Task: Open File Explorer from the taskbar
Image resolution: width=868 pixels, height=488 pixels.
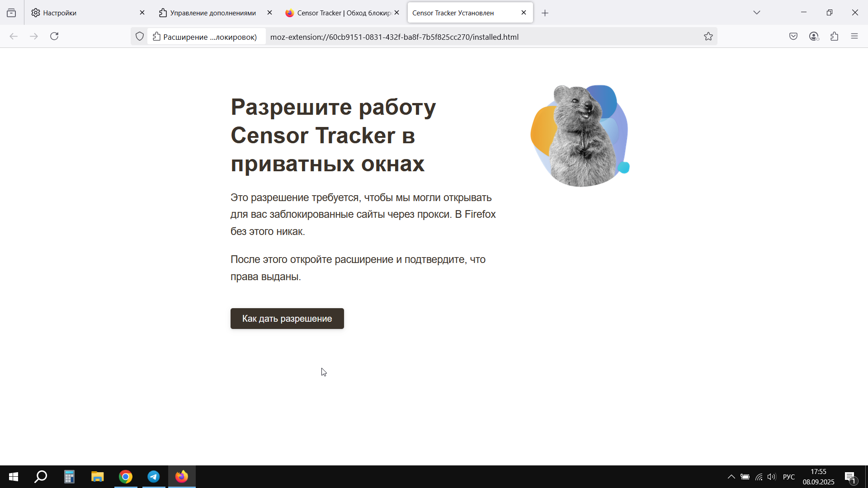Action: click(97, 477)
